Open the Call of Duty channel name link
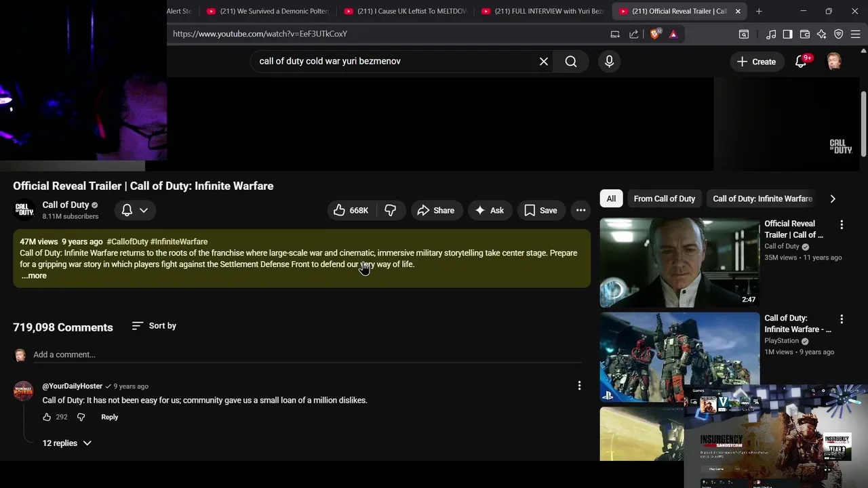Viewport: 868px width, 488px height. click(66, 205)
